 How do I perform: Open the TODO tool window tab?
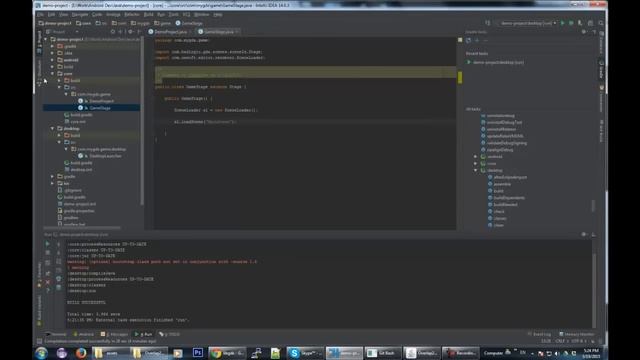click(169, 334)
